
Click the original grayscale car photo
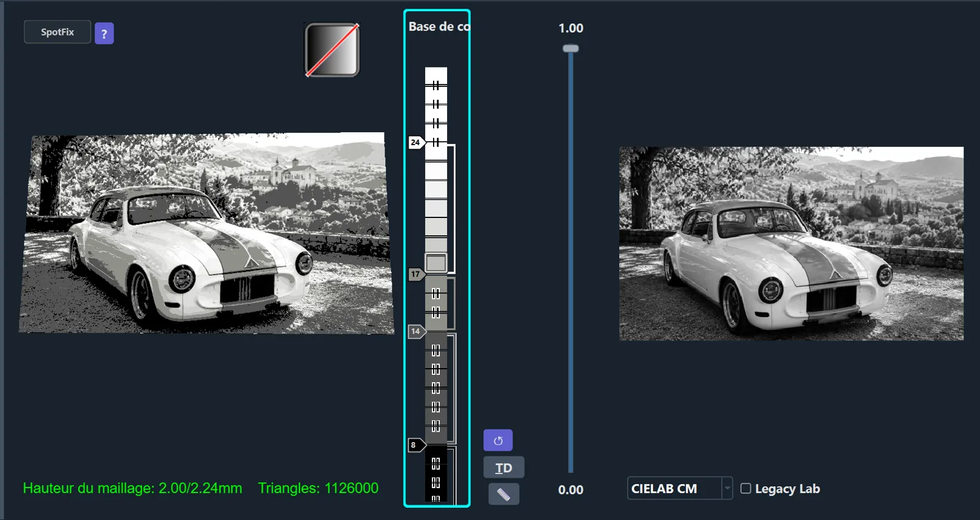(791, 244)
